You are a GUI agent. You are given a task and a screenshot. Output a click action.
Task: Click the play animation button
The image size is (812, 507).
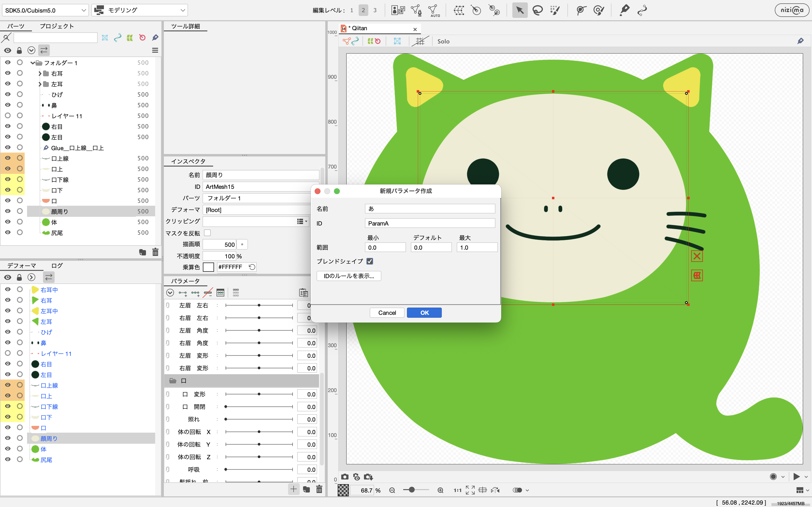pos(796,477)
